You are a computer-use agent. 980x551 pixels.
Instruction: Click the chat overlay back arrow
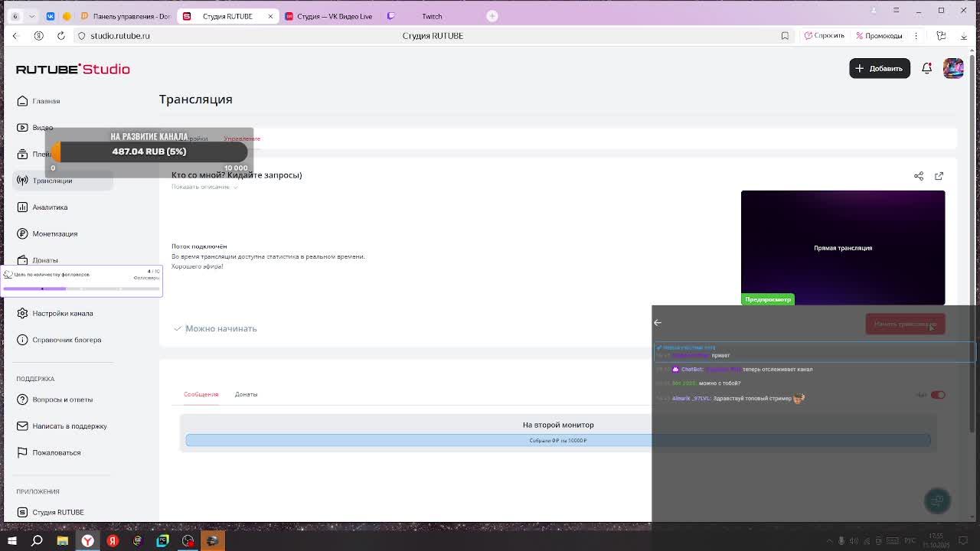point(658,322)
